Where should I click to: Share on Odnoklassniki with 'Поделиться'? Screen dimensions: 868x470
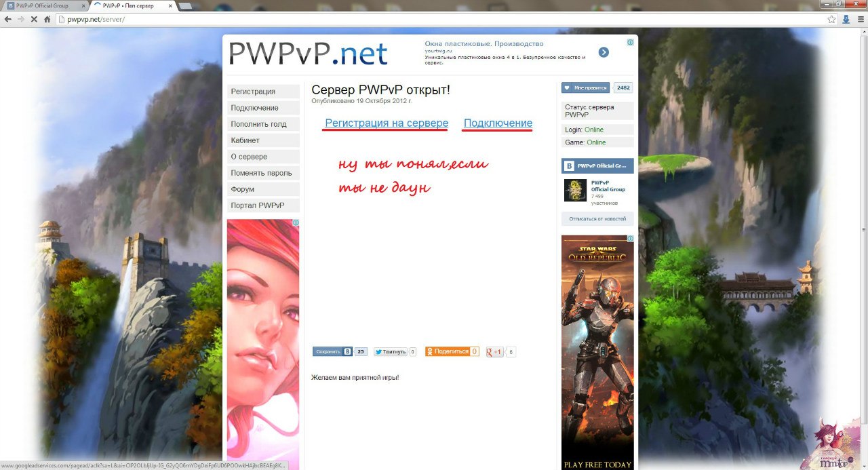(x=448, y=351)
